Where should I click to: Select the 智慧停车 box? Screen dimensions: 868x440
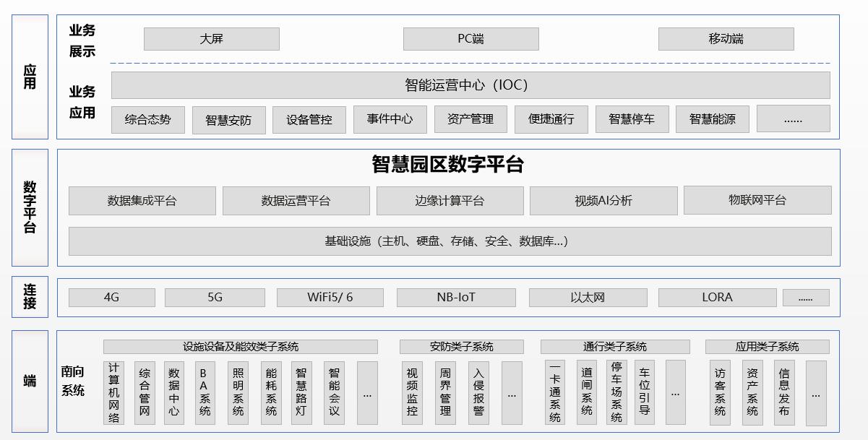pos(632,120)
